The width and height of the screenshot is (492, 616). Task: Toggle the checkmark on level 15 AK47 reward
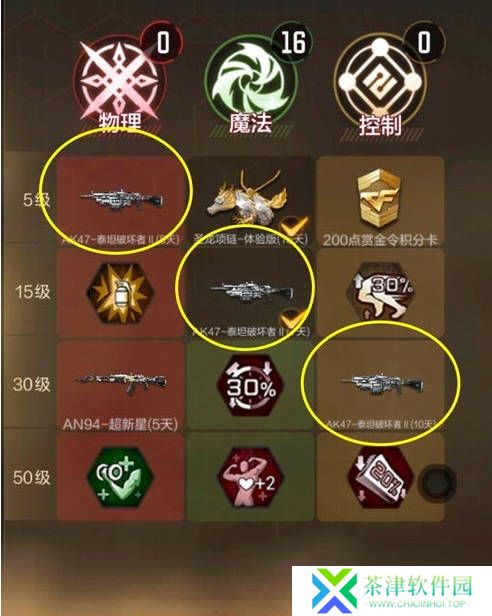point(295,317)
